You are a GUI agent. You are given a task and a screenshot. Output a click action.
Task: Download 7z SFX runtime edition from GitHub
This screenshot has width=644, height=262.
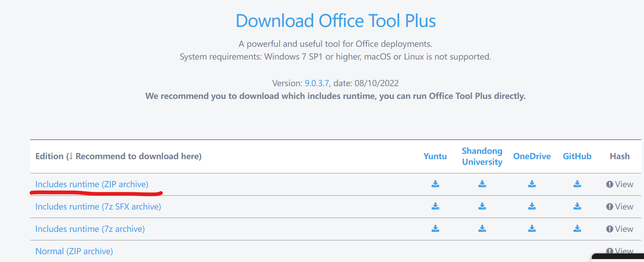(577, 206)
